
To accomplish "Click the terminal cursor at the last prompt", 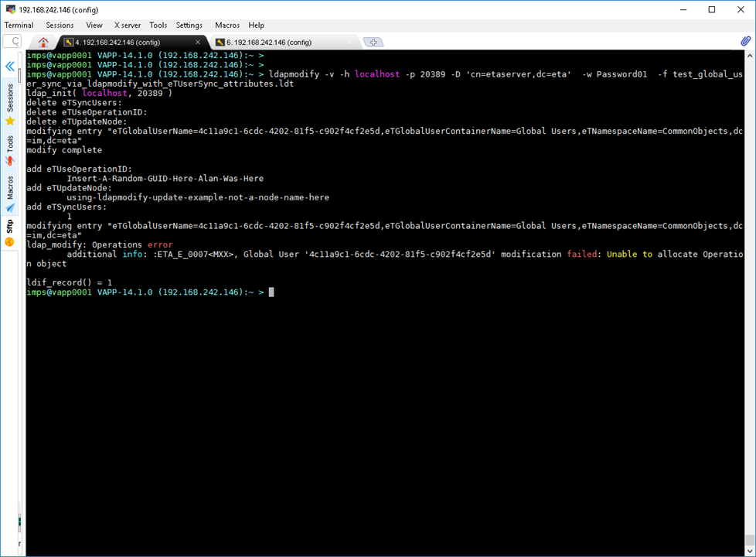I will 271,292.
